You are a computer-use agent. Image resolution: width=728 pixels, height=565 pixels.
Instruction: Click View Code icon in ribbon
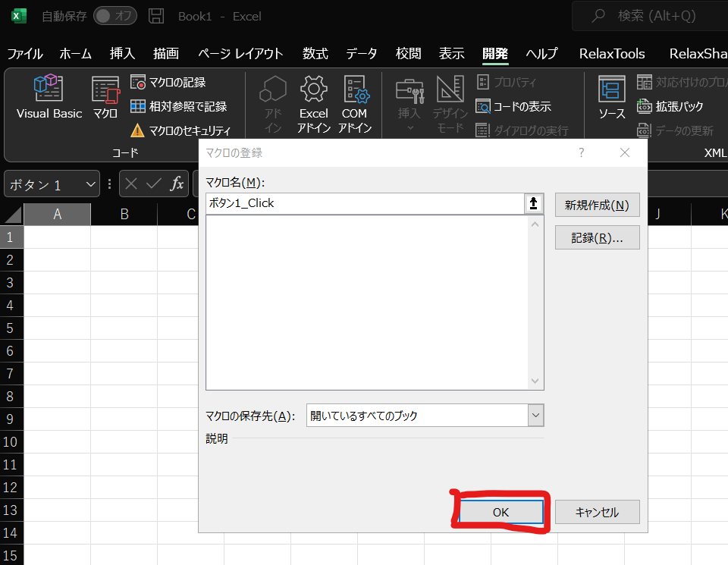(513, 106)
